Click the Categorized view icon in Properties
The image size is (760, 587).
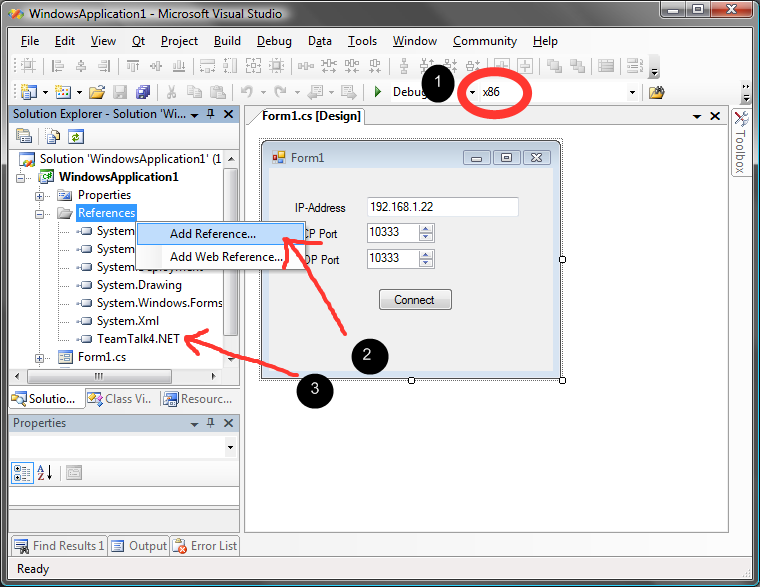[x=22, y=472]
